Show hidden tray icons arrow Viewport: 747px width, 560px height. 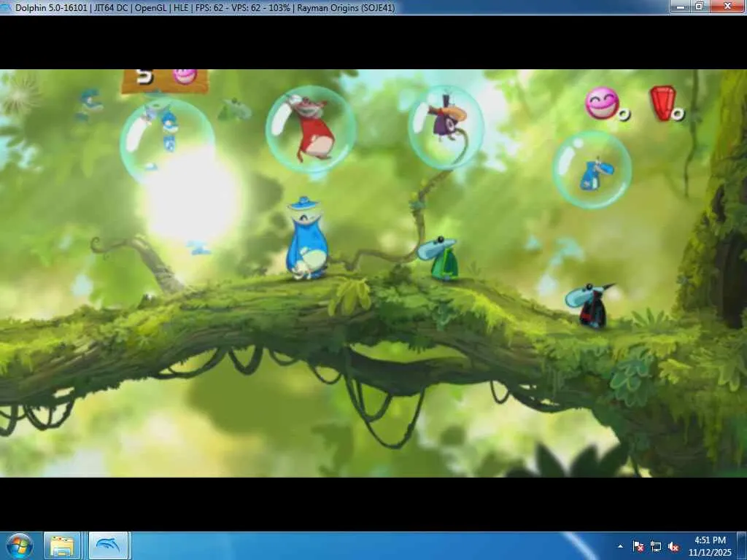click(x=620, y=547)
